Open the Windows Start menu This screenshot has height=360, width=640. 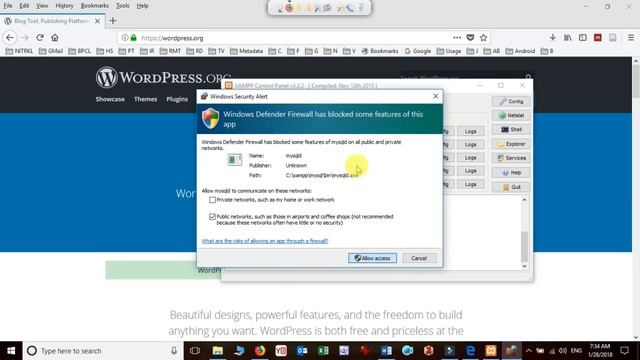pos(11,351)
